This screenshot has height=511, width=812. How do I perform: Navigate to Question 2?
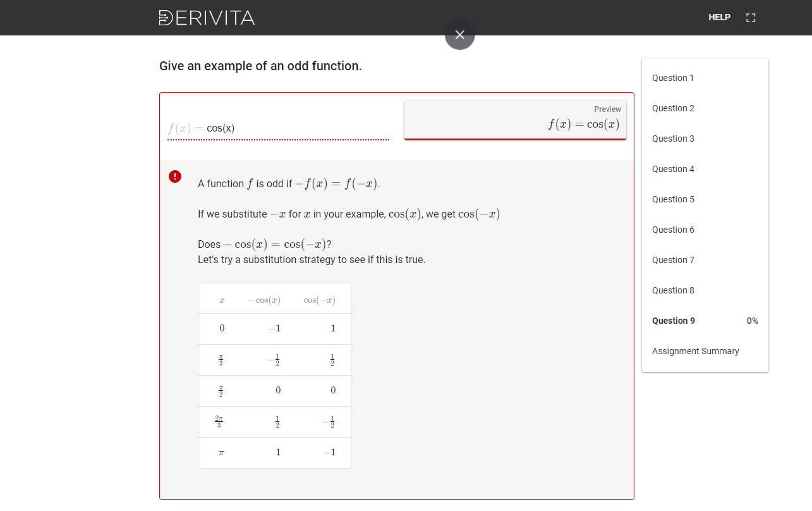point(672,108)
